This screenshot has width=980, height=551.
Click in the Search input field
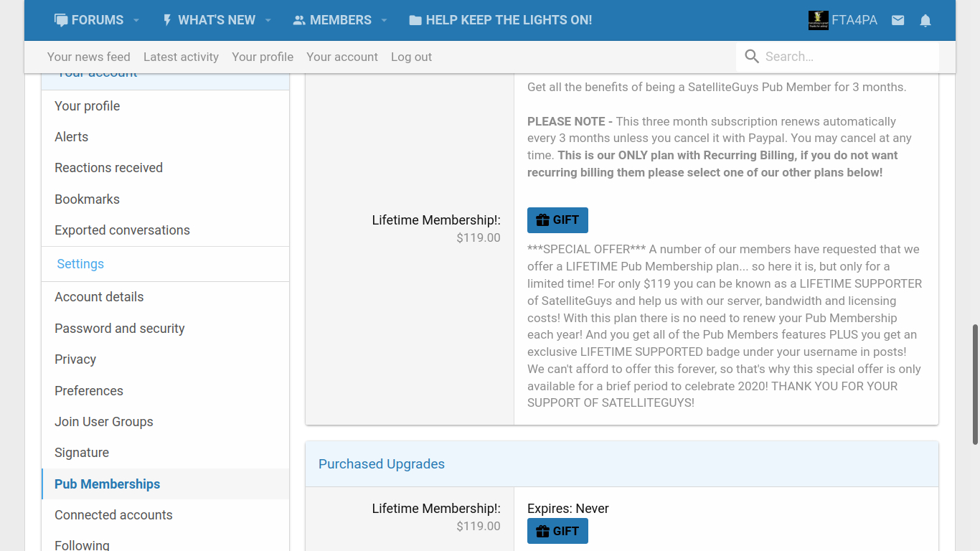click(847, 57)
